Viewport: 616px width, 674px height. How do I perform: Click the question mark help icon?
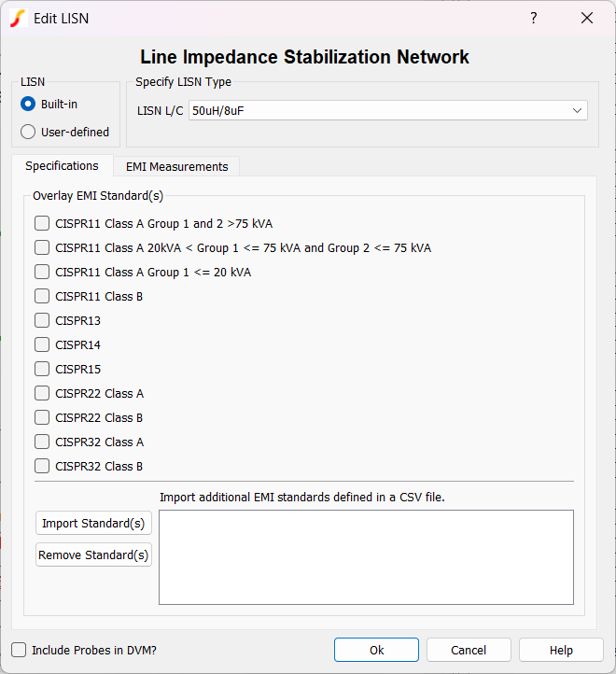pyautogui.click(x=534, y=18)
